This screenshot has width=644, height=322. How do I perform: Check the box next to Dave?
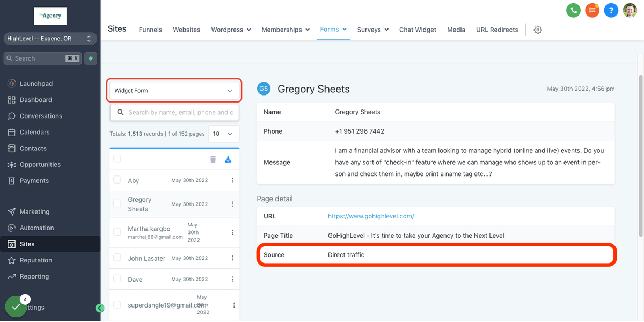click(x=117, y=279)
